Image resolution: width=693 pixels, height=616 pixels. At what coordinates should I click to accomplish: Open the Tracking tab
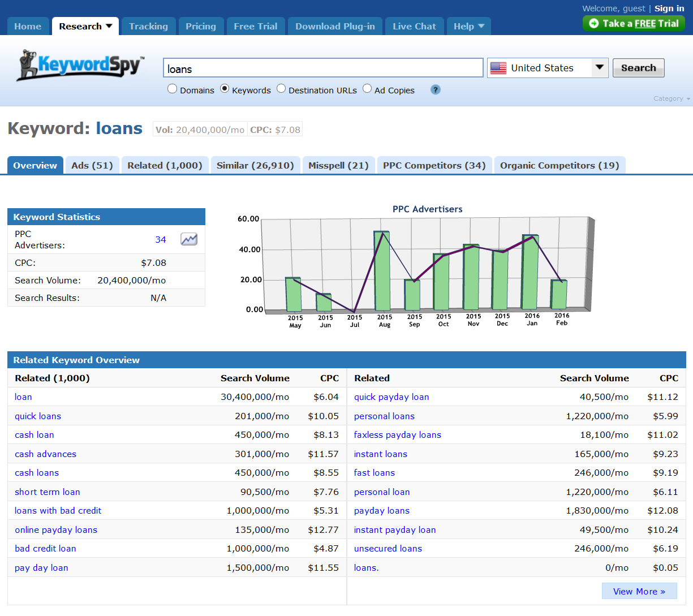point(148,26)
